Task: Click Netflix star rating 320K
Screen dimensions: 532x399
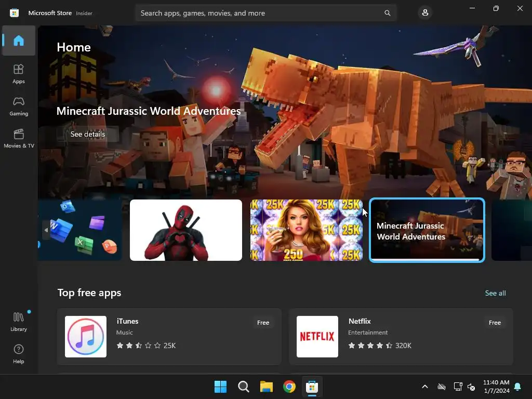Action: [380, 345]
